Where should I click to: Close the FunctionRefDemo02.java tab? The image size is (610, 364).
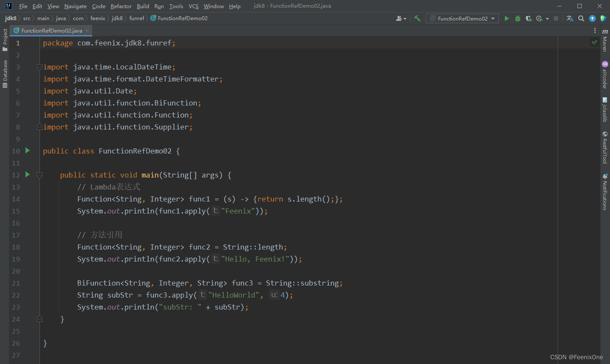click(87, 30)
